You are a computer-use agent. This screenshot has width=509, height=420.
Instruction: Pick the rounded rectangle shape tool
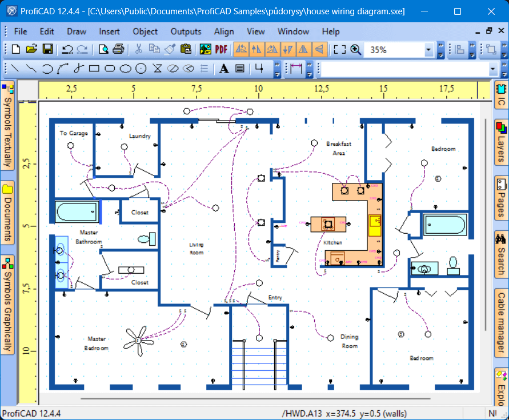110,69
